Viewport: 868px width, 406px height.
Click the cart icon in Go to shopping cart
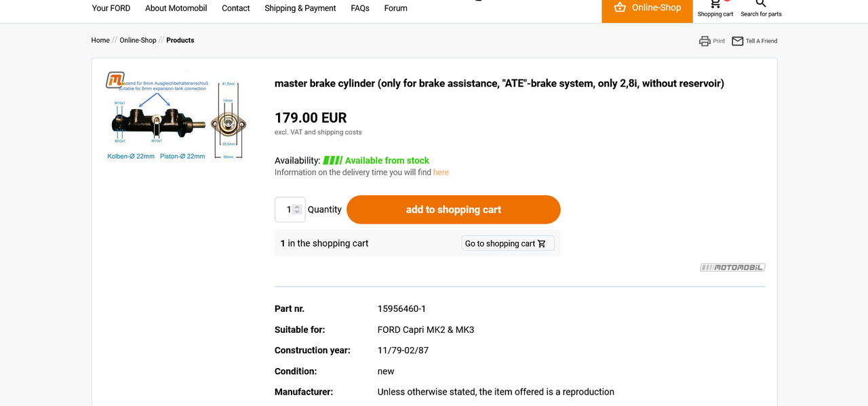542,244
